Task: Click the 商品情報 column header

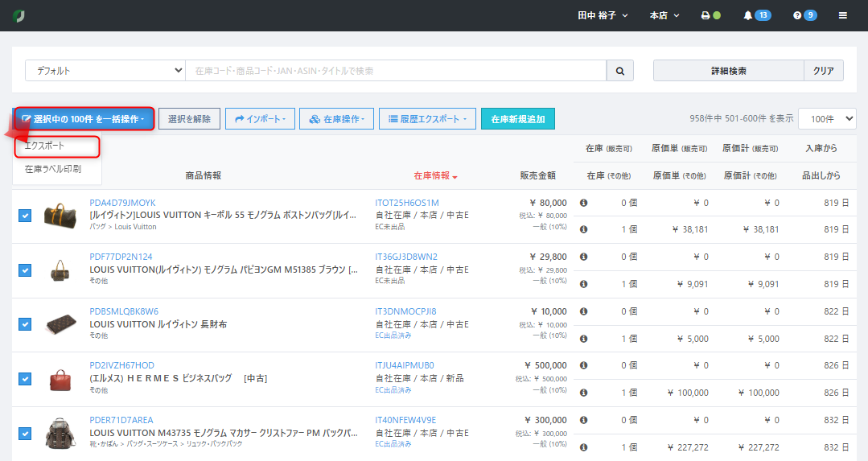Action: coord(204,175)
